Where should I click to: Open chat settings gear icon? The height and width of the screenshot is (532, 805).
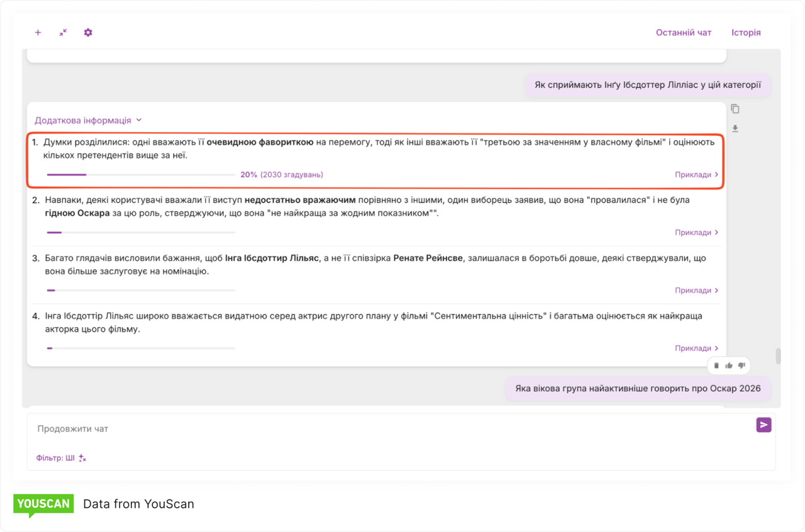coord(88,33)
